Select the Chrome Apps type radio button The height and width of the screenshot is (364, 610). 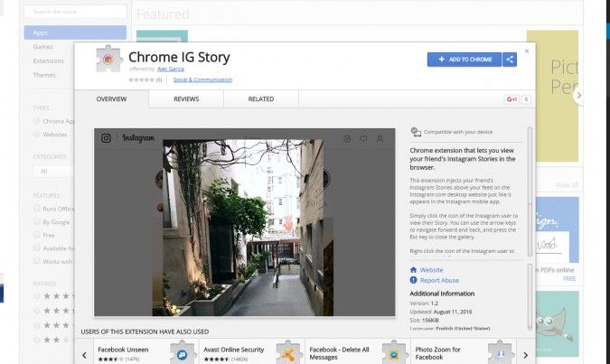pos(36,121)
